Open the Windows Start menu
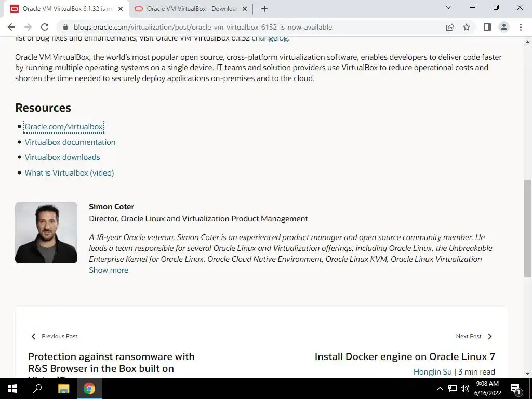Viewport: 532px width, 399px height. point(12,389)
